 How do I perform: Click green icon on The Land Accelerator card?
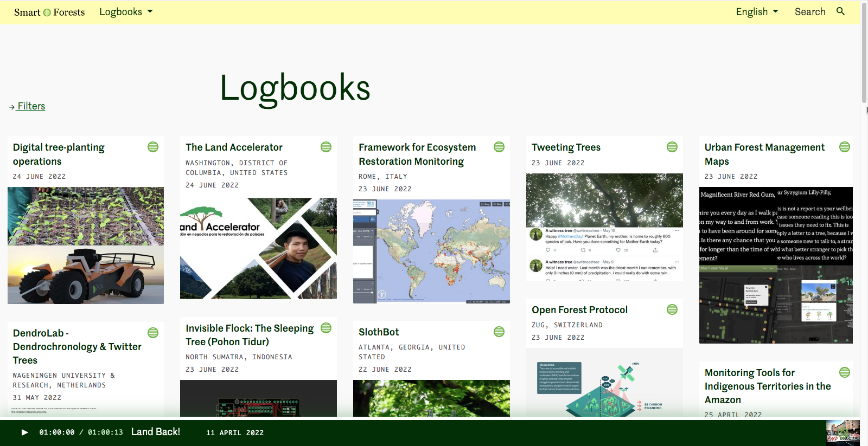[x=326, y=147]
